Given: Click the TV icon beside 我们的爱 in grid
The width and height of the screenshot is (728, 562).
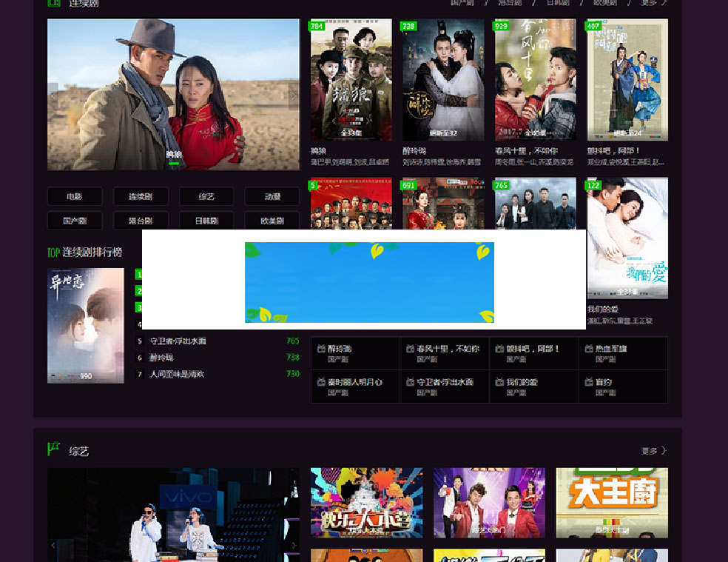Looking at the screenshot, I should pyautogui.click(x=499, y=382).
